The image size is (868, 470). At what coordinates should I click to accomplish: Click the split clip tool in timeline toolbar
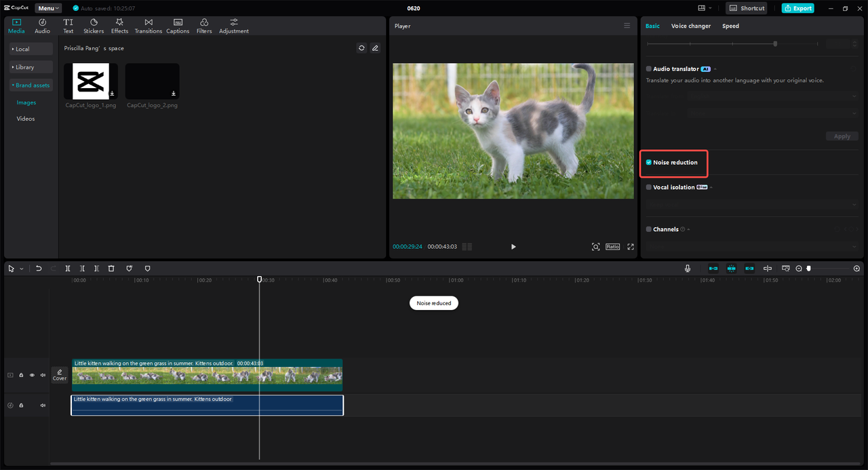click(68, 269)
